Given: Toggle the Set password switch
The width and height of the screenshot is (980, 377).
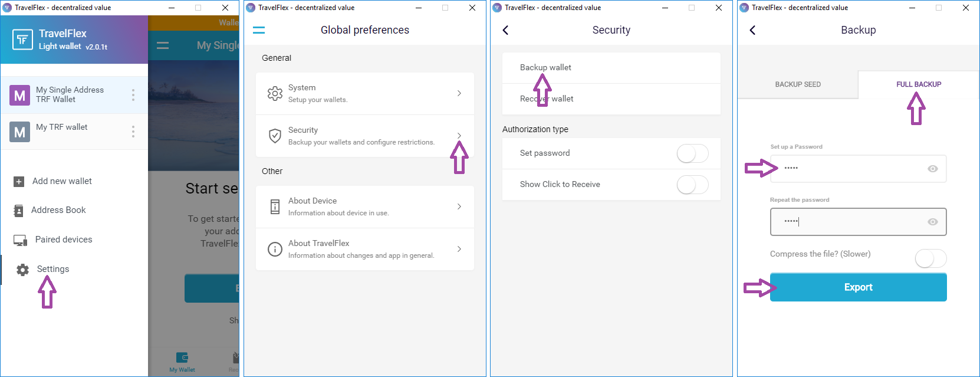Looking at the screenshot, I should coord(692,153).
